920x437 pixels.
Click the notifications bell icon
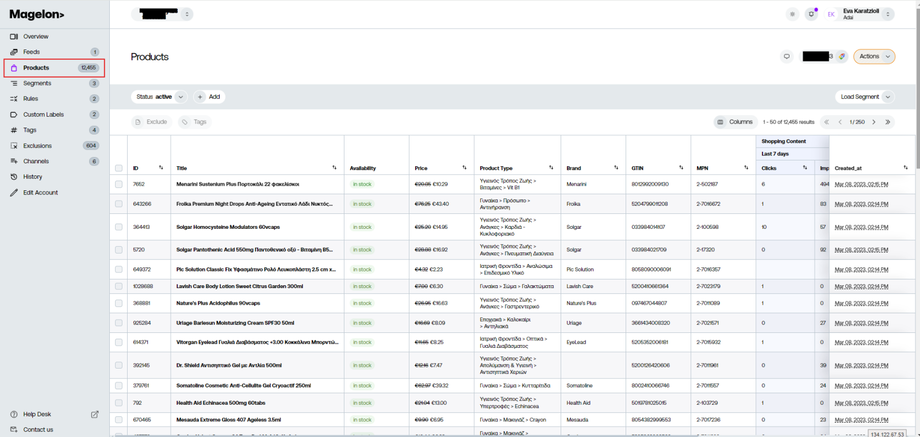click(x=811, y=14)
